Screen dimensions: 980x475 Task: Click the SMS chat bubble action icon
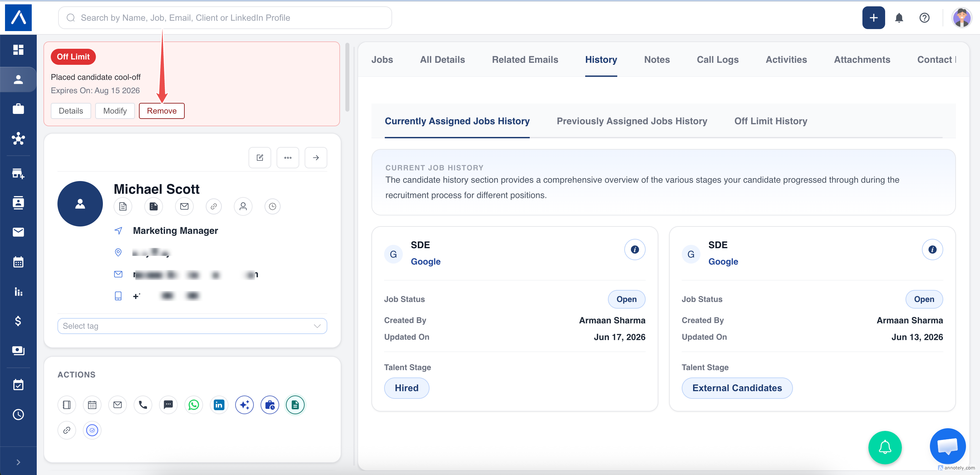(x=168, y=405)
